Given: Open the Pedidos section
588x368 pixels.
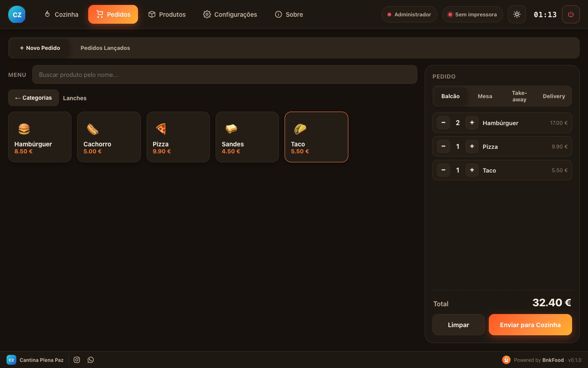Looking at the screenshot, I should pyautogui.click(x=113, y=14).
